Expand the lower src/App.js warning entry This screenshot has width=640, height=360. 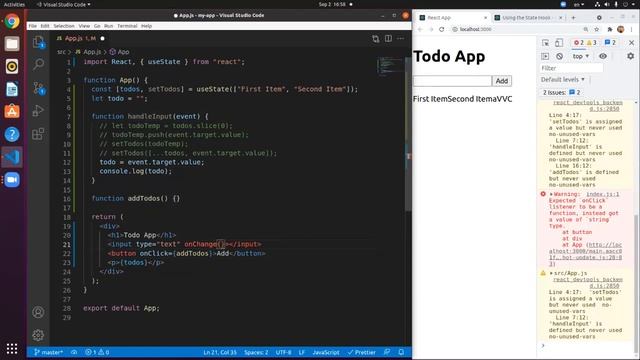(x=551, y=273)
